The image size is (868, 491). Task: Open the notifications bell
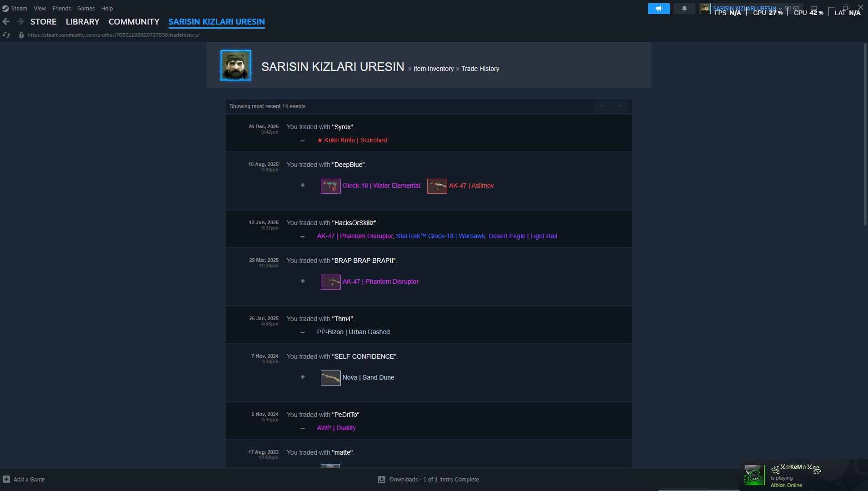tap(684, 9)
